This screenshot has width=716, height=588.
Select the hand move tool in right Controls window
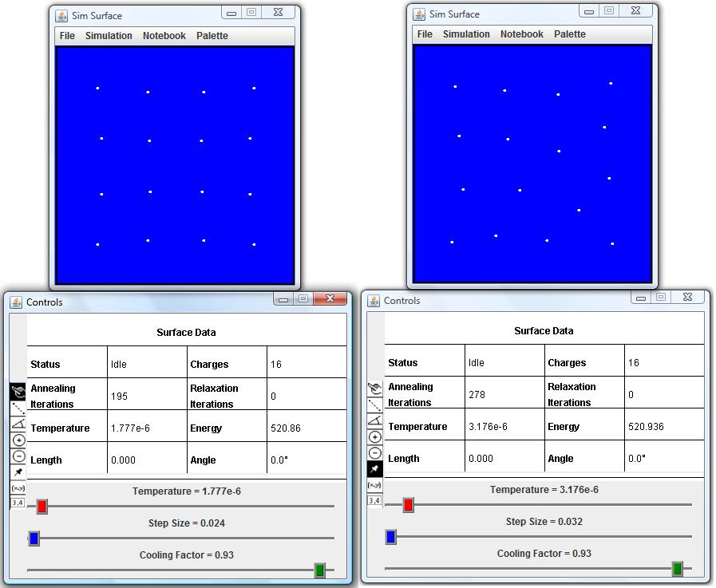(374, 389)
